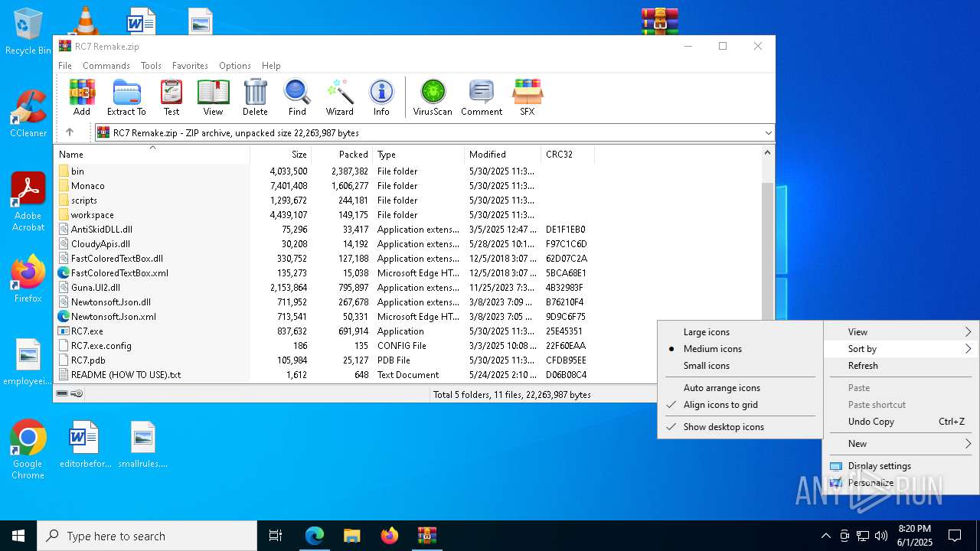Open Google Chrome desktop shortcut
This screenshot has width=980, height=551.
pos(28,449)
